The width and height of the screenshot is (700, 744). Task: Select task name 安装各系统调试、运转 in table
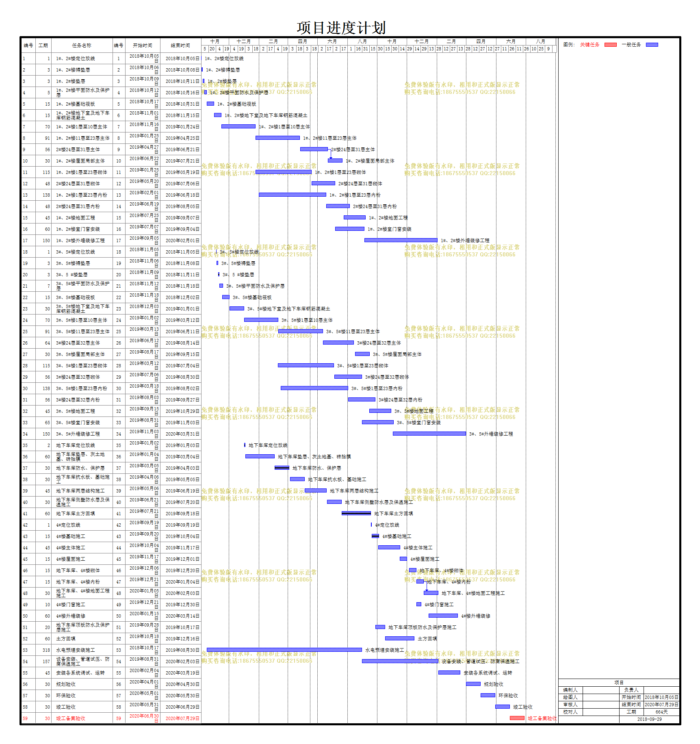[80, 673]
